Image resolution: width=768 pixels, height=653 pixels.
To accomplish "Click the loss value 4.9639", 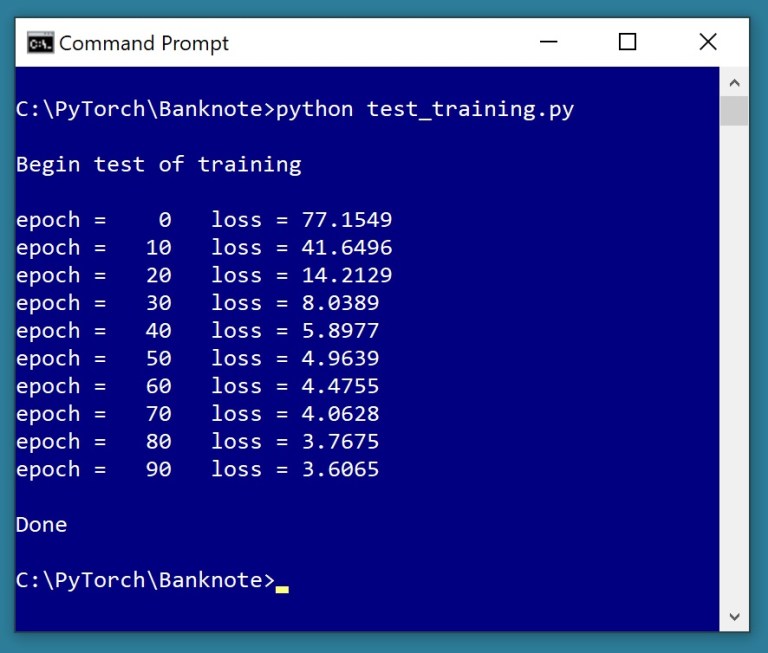I will (x=340, y=359).
